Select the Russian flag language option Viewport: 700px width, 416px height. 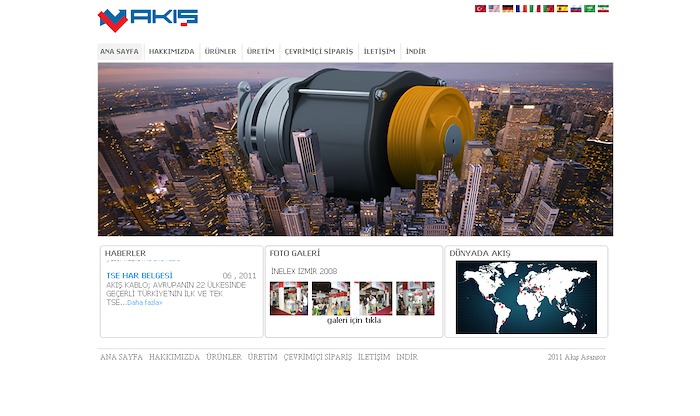pos(576,8)
